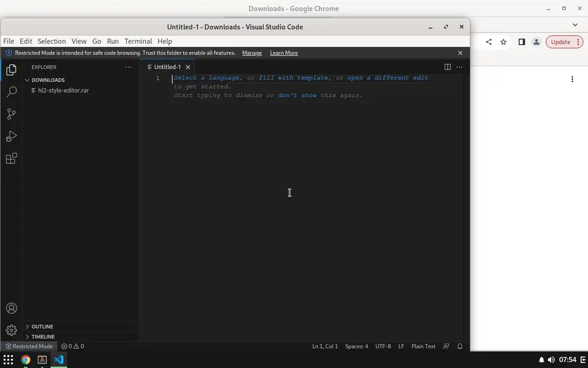Show errors and warnings in status bar
The width and height of the screenshot is (588, 368).
point(73,346)
